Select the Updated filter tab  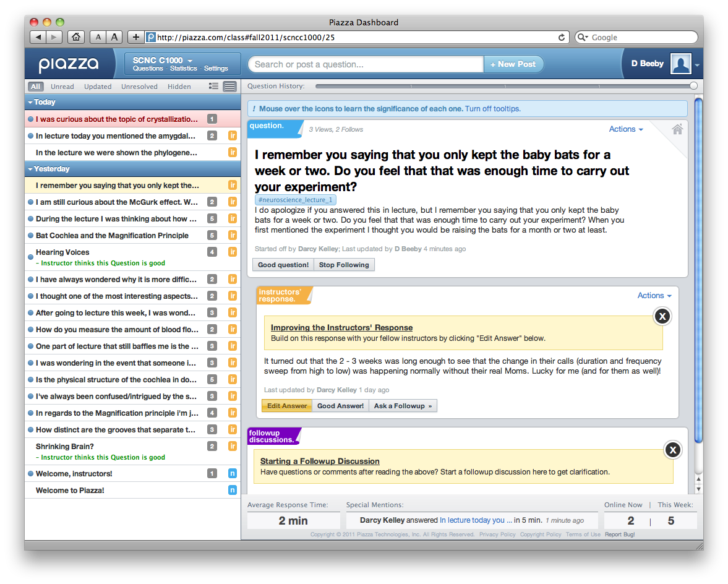pyautogui.click(x=98, y=87)
